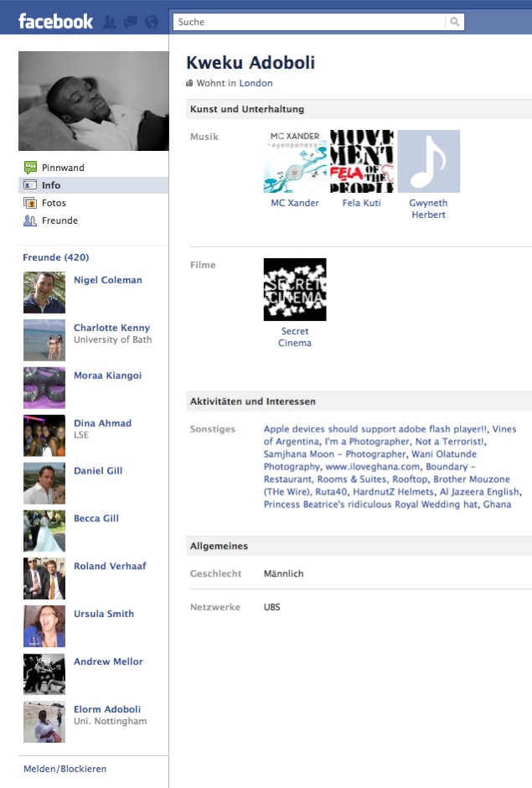Click Ursula Smith's photo thumbnail

(x=44, y=627)
